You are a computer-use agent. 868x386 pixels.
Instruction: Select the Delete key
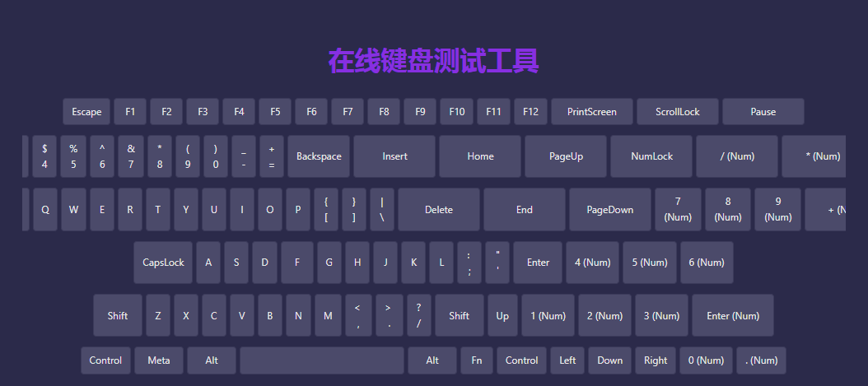pos(439,210)
